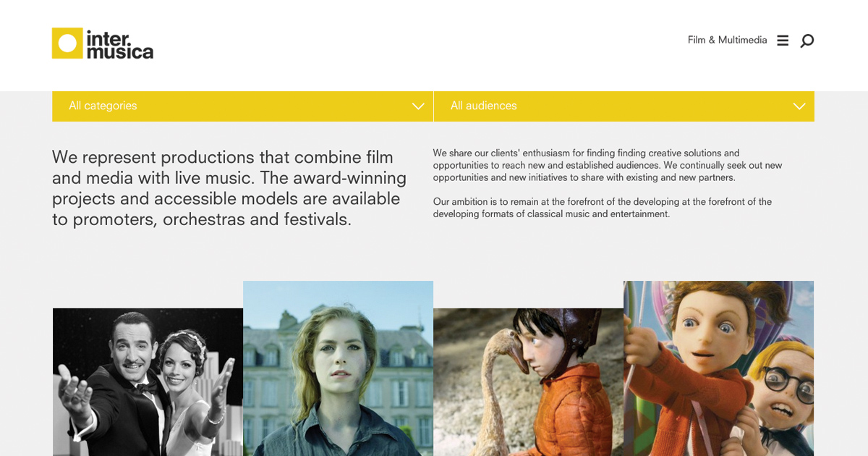
Task: Open the boy with flamingo thumbnail
Action: (x=528, y=381)
